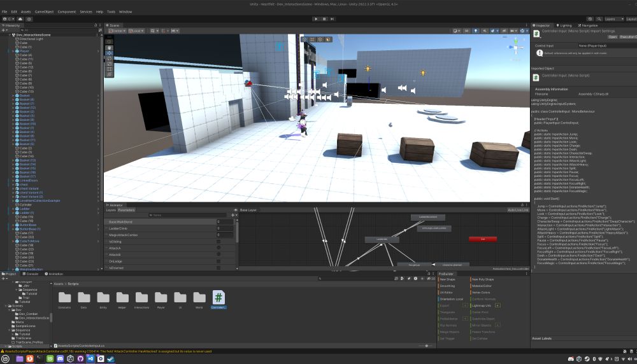Open the Scene camera settings dropdown

point(513,31)
